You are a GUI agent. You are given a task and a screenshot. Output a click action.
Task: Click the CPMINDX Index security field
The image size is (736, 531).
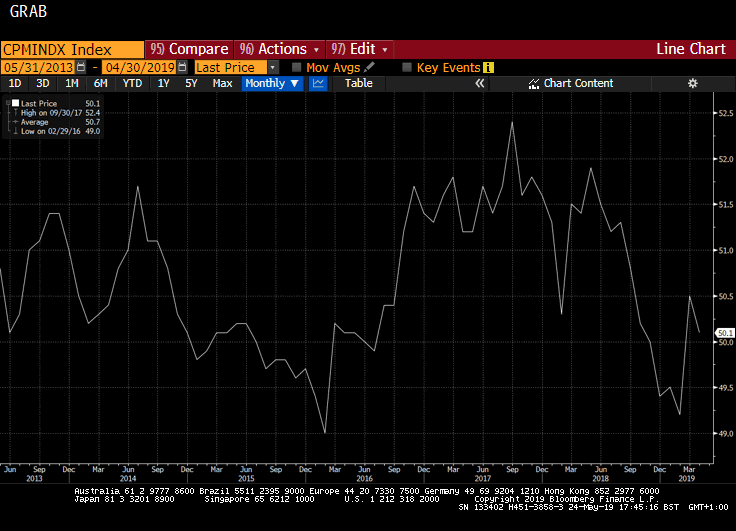tap(72, 49)
